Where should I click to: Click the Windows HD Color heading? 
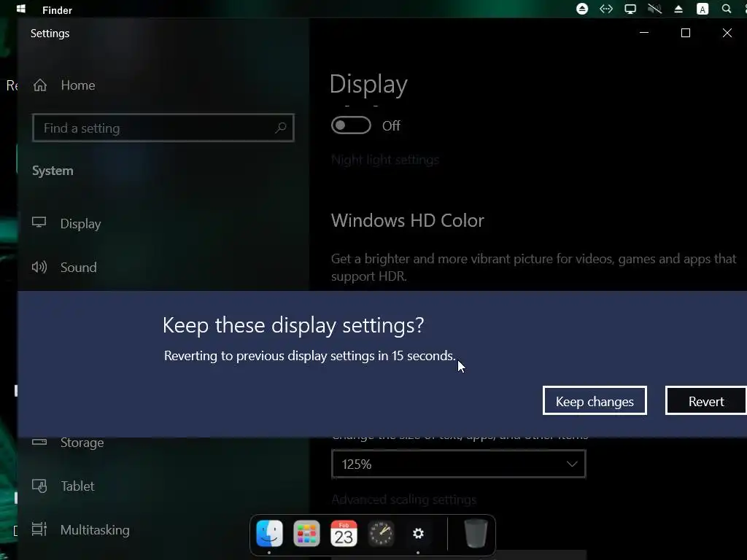pos(407,220)
